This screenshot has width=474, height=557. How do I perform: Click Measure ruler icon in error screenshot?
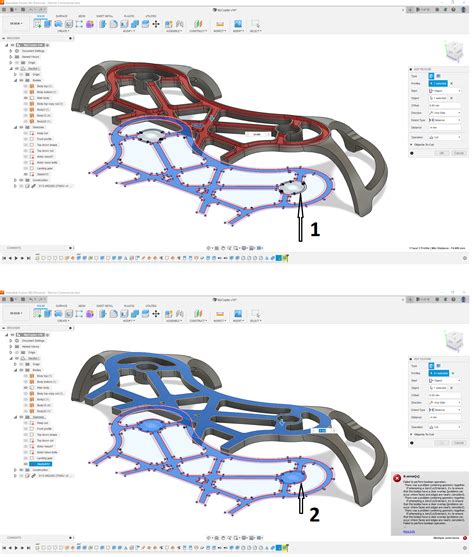[x=220, y=314]
